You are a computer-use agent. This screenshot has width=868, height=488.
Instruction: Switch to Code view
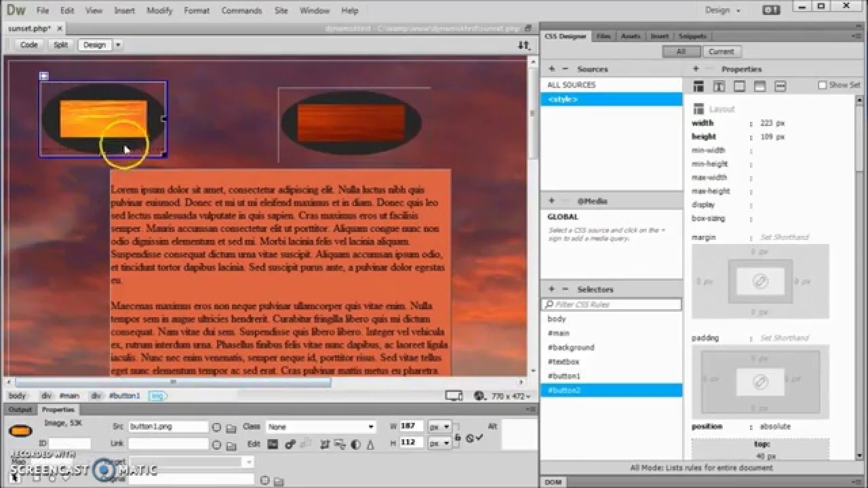pos(28,45)
